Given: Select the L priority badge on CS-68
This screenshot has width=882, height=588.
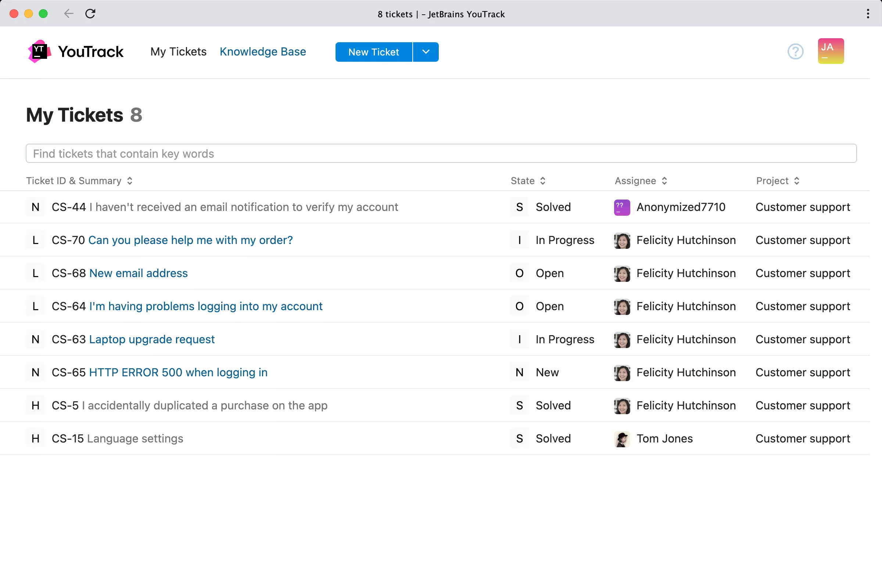Looking at the screenshot, I should pos(36,273).
